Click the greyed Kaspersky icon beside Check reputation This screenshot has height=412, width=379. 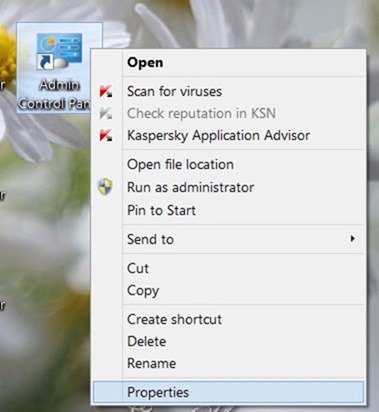106,114
